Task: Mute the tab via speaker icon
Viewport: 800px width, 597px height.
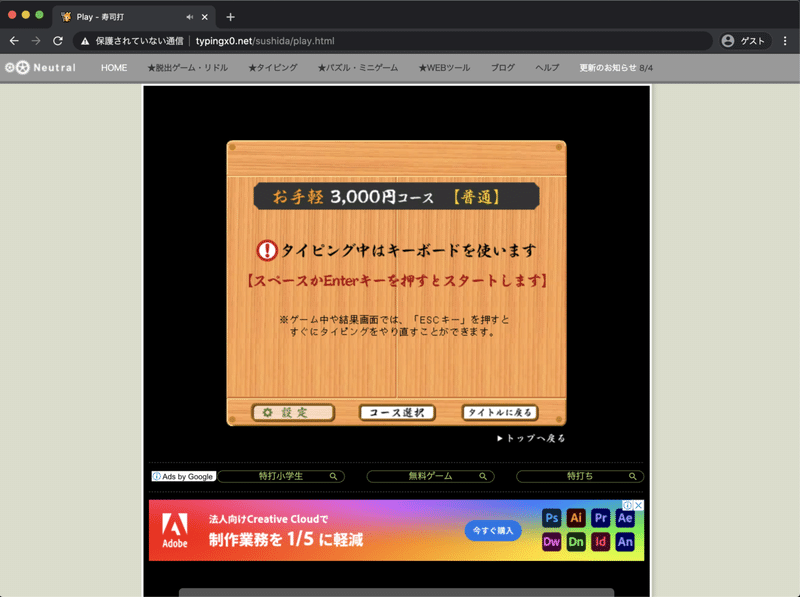Action: 190,17
